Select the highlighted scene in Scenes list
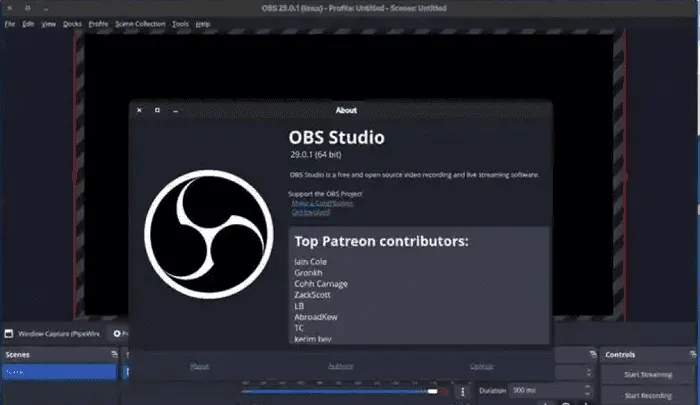Screen dimensions: 700x405 [59, 372]
